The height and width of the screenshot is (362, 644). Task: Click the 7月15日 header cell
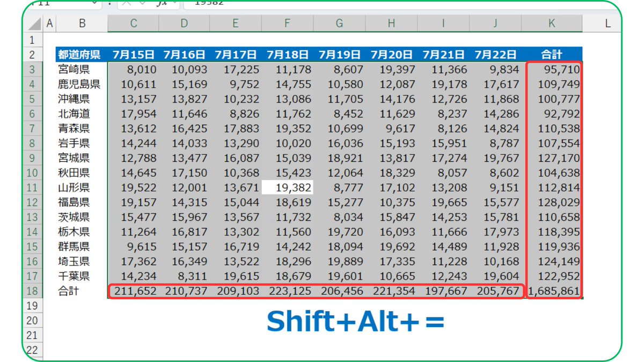(x=134, y=55)
